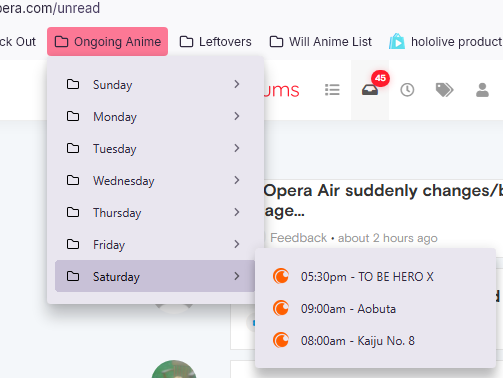Open the Thursday submenu folder

click(155, 212)
